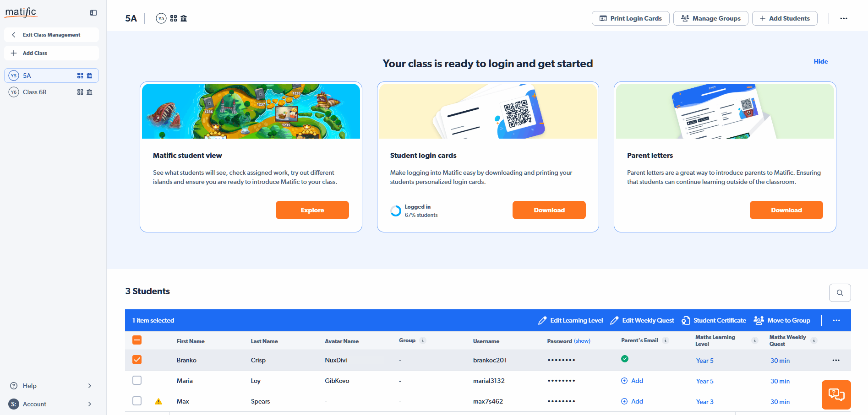This screenshot has height=415, width=868.
Task: Open the student search icon button
Action: (x=840, y=293)
